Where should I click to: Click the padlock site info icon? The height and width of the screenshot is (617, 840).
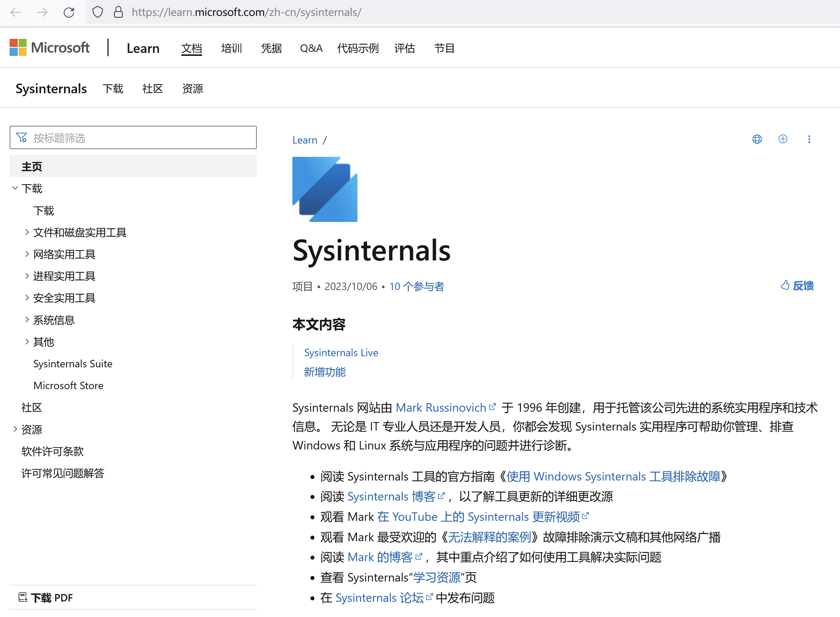[x=118, y=12]
